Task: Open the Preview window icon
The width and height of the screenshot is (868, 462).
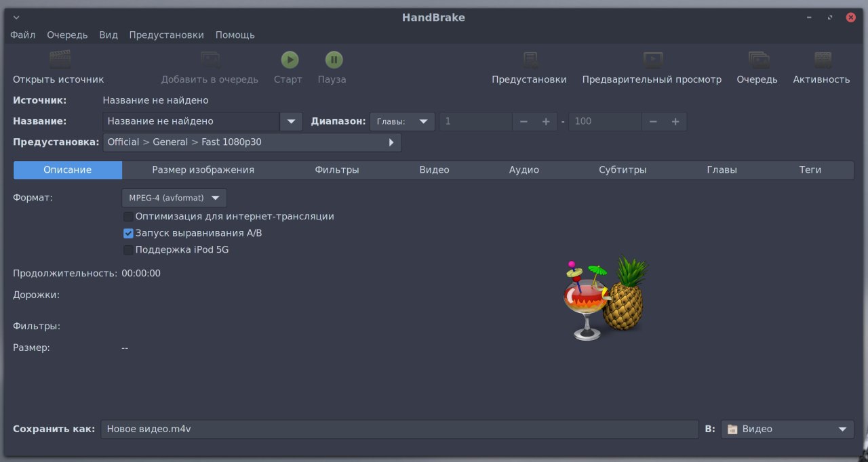Action: (x=652, y=60)
